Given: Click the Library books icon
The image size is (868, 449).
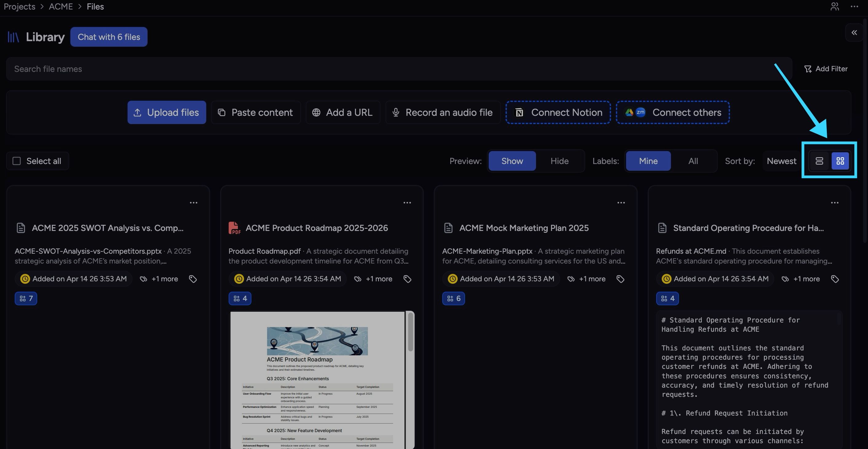Looking at the screenshot, I should point(13,37).
